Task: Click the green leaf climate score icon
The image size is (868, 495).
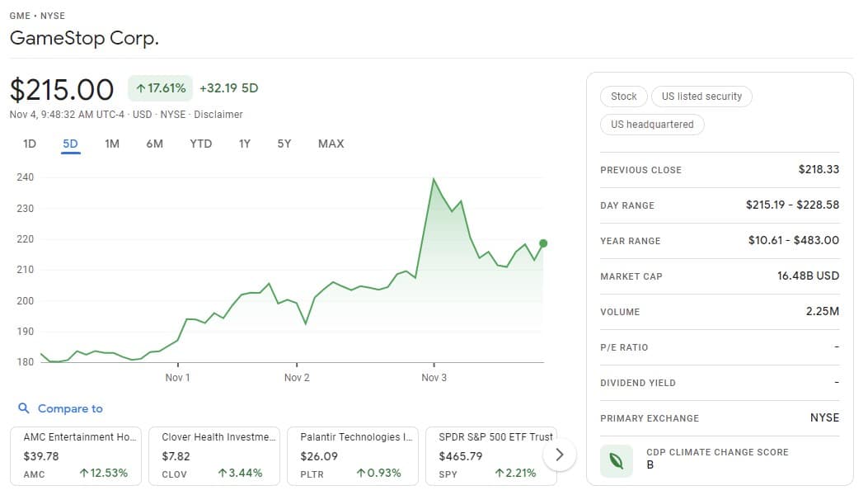Action: pyautogui.click(x=616, y=460)
